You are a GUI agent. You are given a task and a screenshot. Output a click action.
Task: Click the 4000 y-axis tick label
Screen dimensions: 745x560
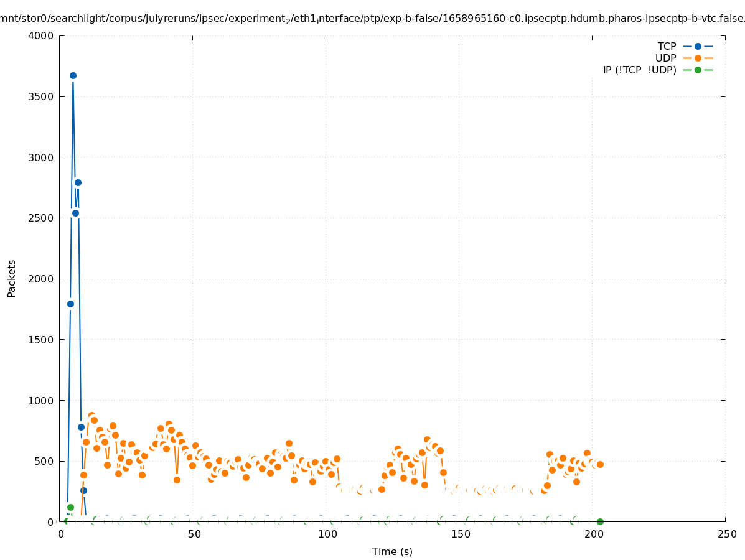(x=42, y=36)
